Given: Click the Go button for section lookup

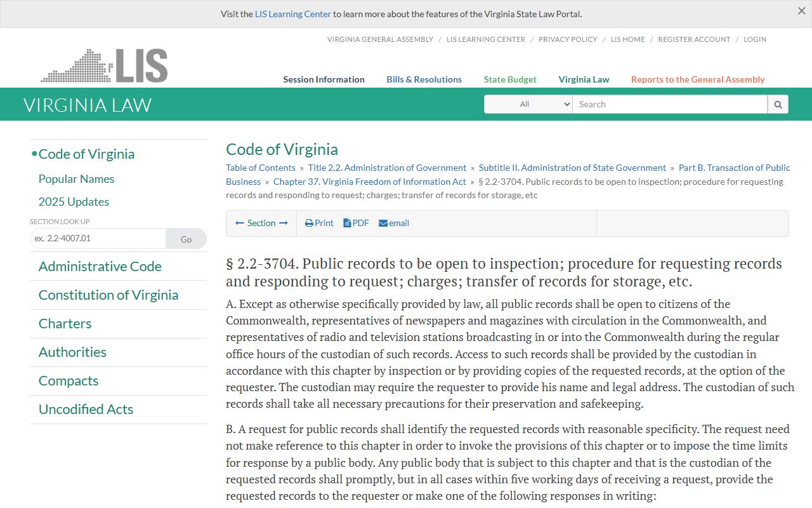Looking at the screenshot, I should click(x=186, y=239).
